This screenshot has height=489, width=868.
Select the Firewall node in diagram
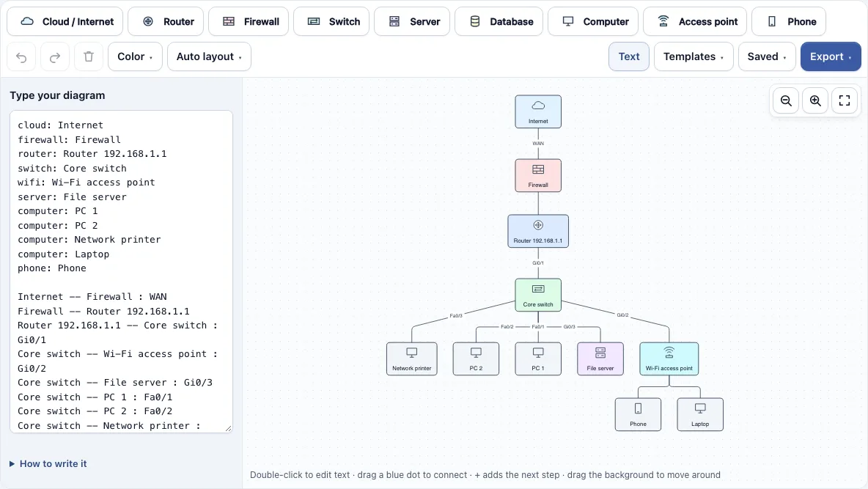538,175
